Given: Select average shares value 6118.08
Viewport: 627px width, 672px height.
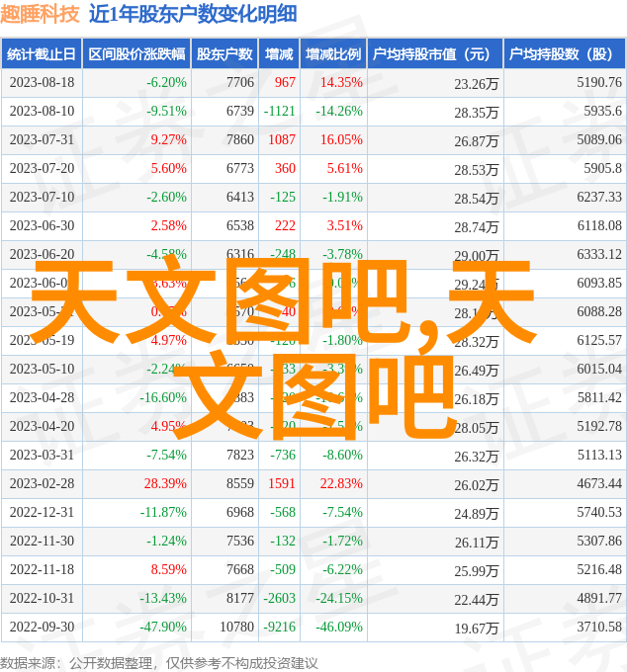Looking at the screenshot, I should point(599,226).
